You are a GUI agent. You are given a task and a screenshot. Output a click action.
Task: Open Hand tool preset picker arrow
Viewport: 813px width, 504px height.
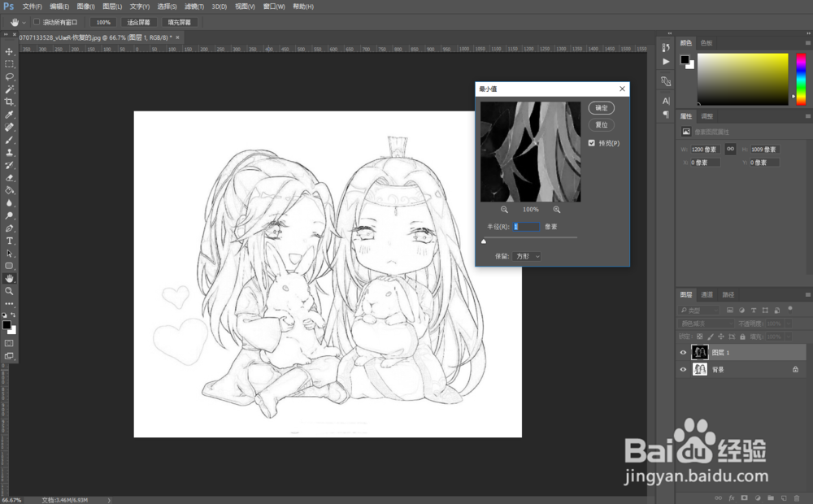point(24,22)
